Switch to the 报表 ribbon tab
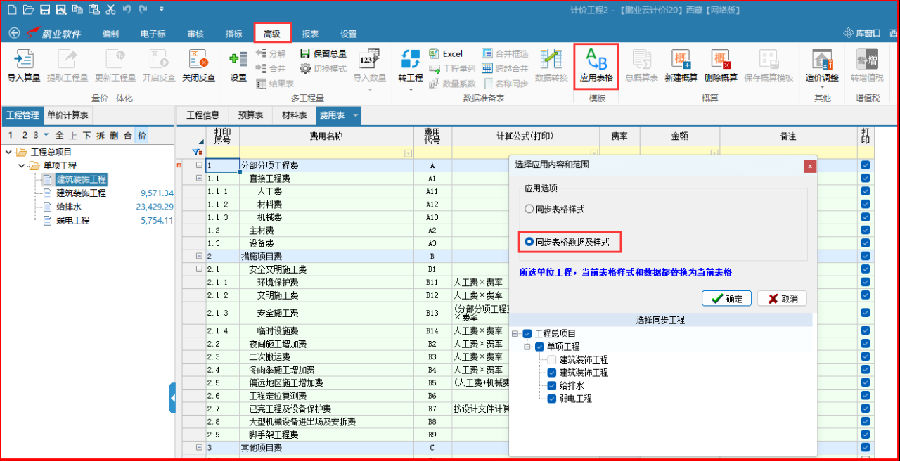900x461 pixels. coord(310,33)
